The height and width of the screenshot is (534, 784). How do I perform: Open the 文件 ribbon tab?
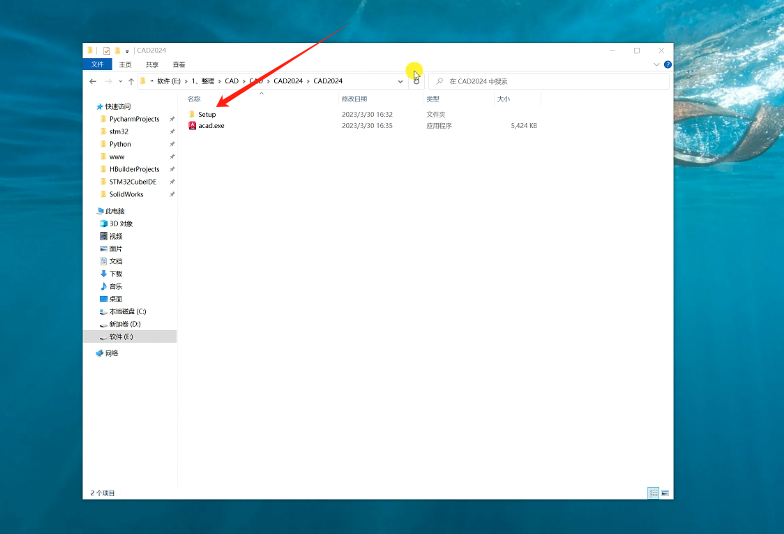point(98,64)
